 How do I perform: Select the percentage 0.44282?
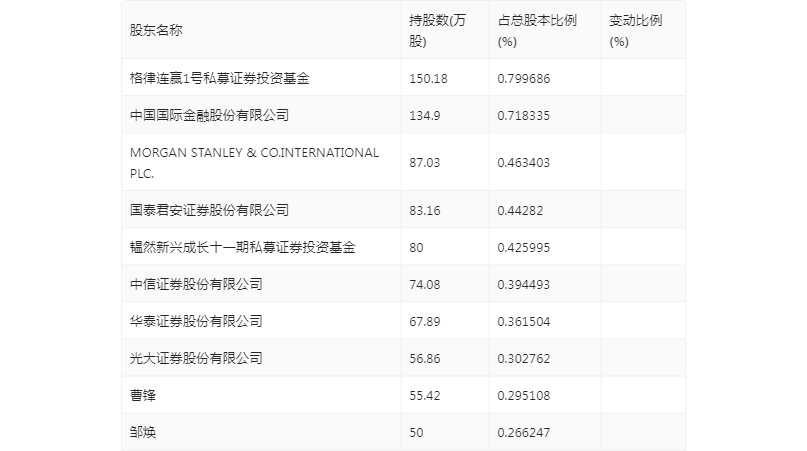[520, 211]
